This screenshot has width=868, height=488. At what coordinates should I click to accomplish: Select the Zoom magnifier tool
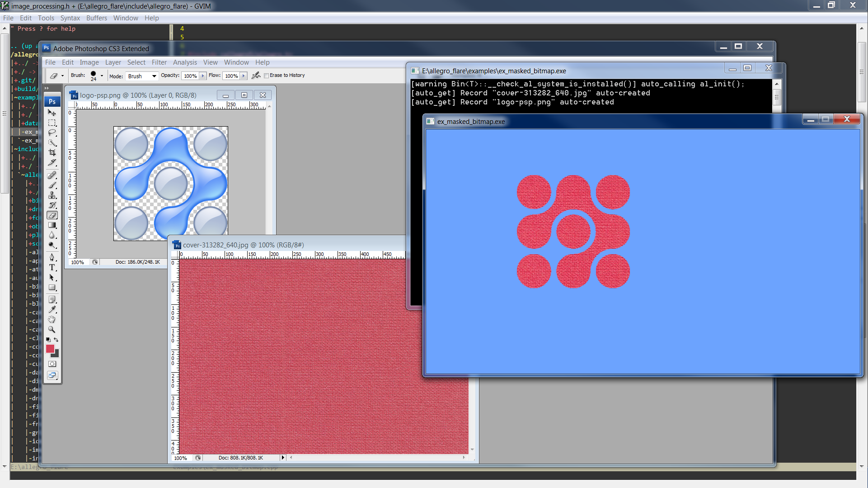pyautogui.click(x=52, y=330)
